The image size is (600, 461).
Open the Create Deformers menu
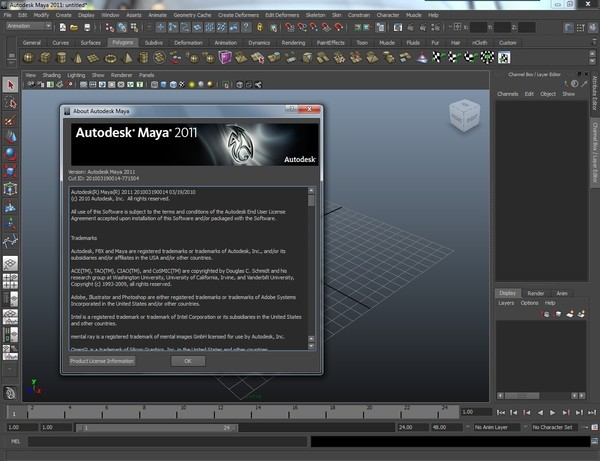238,15
